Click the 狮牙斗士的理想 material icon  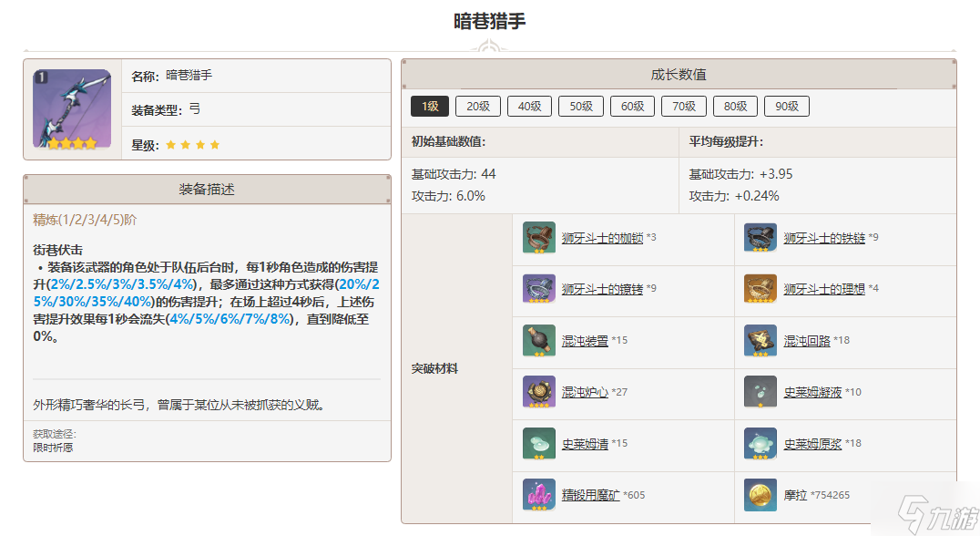(x=761, y=288)
